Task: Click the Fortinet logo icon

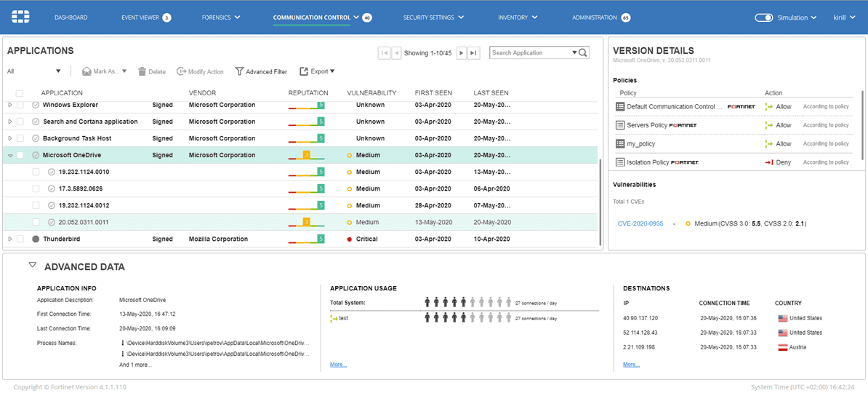Action: tap(20, 17)
